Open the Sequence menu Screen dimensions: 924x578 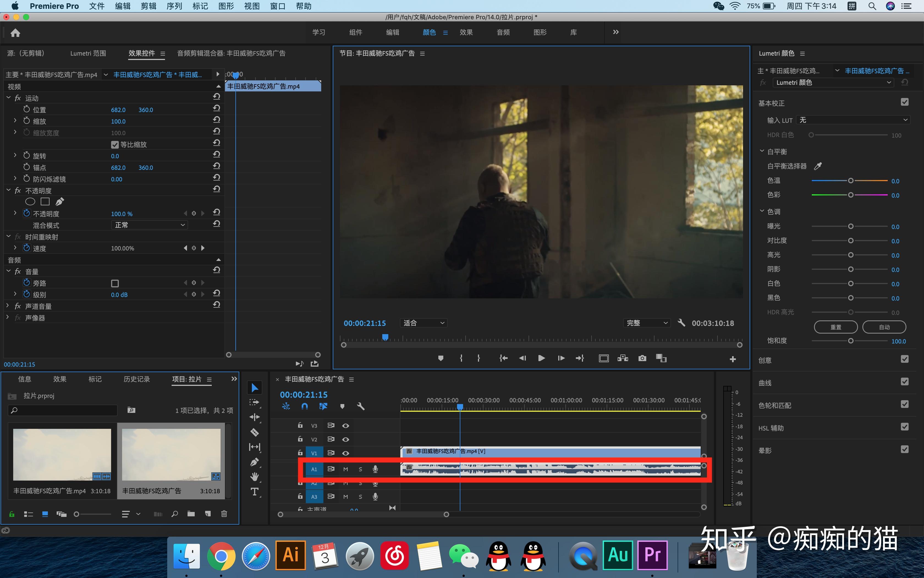[174, 6]
